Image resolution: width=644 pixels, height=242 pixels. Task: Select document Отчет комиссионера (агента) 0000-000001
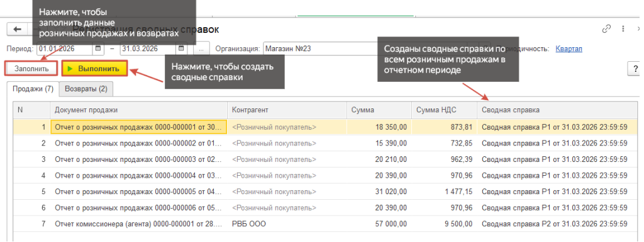pos(138,224)
